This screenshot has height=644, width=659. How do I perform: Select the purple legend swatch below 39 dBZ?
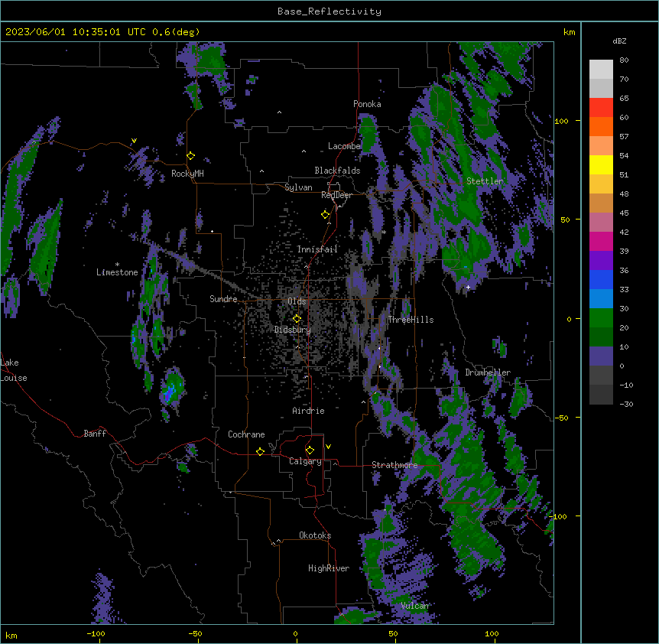click(x=601, y=261)
